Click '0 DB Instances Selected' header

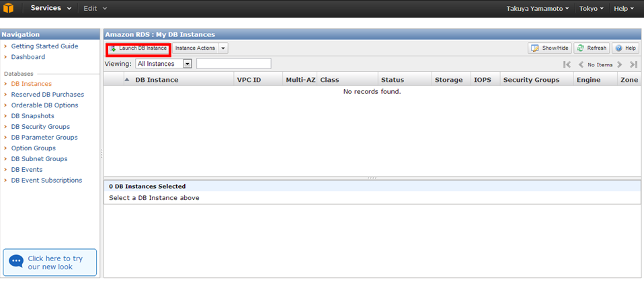tap(147, 186)
